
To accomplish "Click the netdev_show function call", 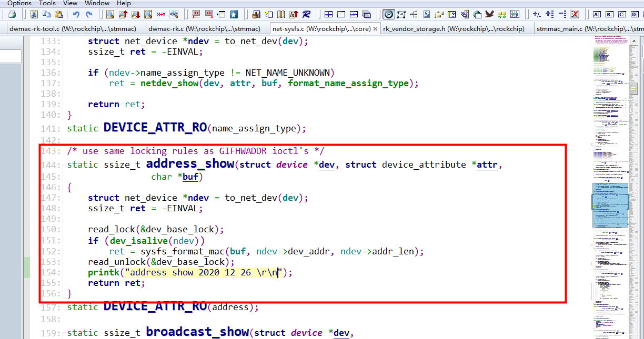I will pos(169,83).
